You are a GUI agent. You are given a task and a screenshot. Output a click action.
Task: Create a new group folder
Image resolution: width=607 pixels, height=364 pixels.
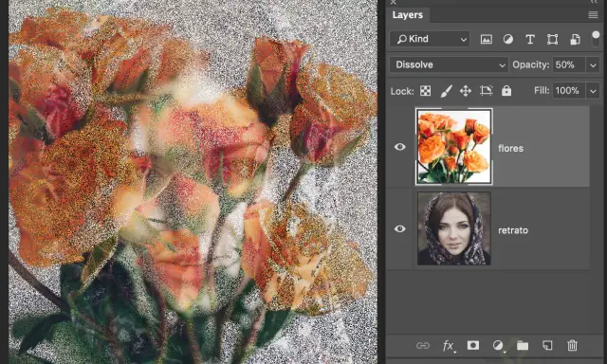(x=523, y=345)
